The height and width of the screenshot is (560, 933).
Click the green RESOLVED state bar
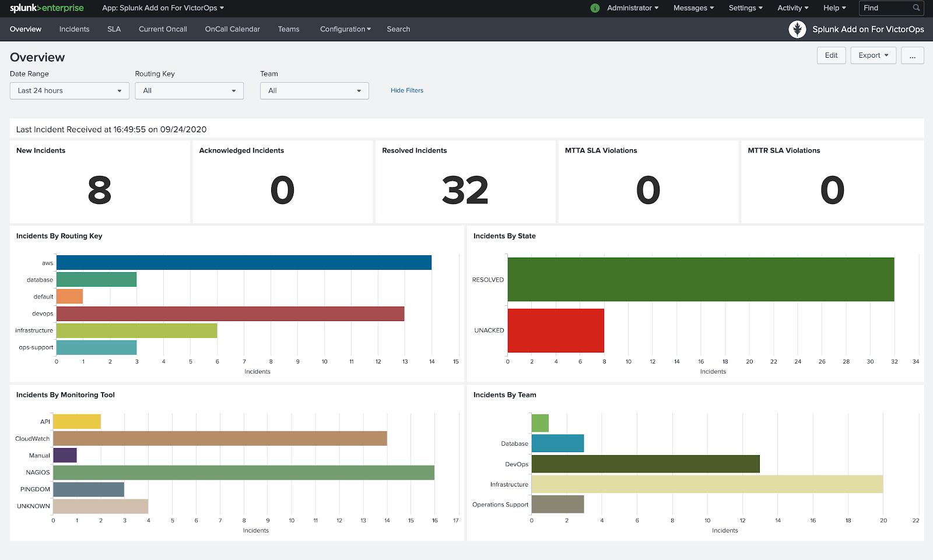[x=701, y=280]
